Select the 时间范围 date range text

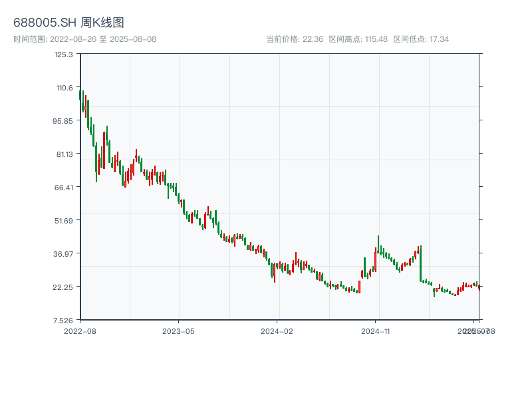pos(84,39)
